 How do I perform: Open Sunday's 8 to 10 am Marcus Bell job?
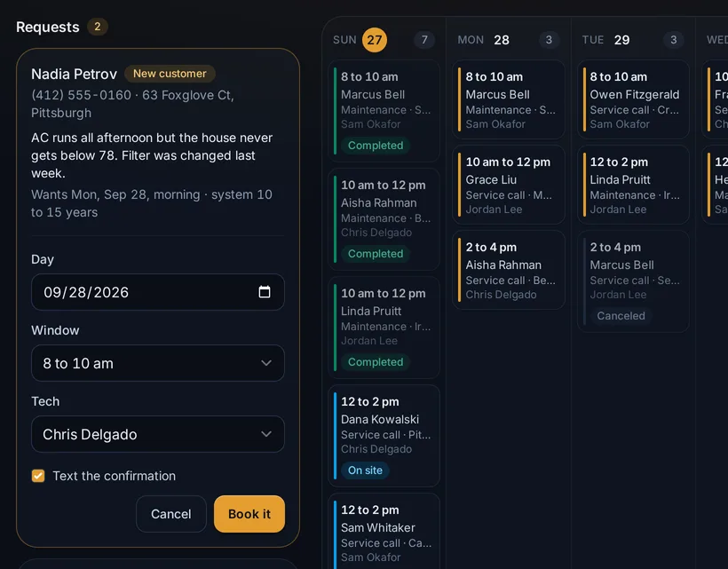pos(384,111)
